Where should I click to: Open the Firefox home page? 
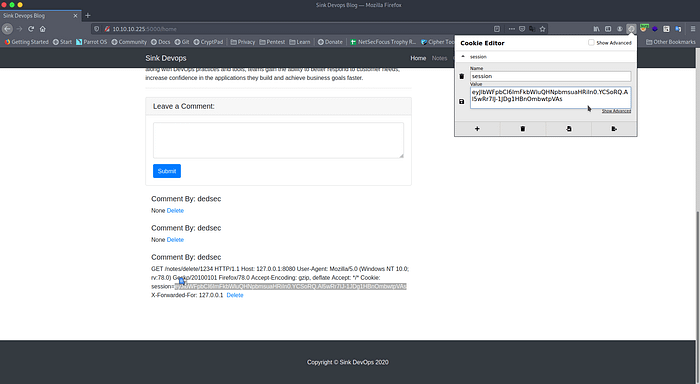(43, 29)
